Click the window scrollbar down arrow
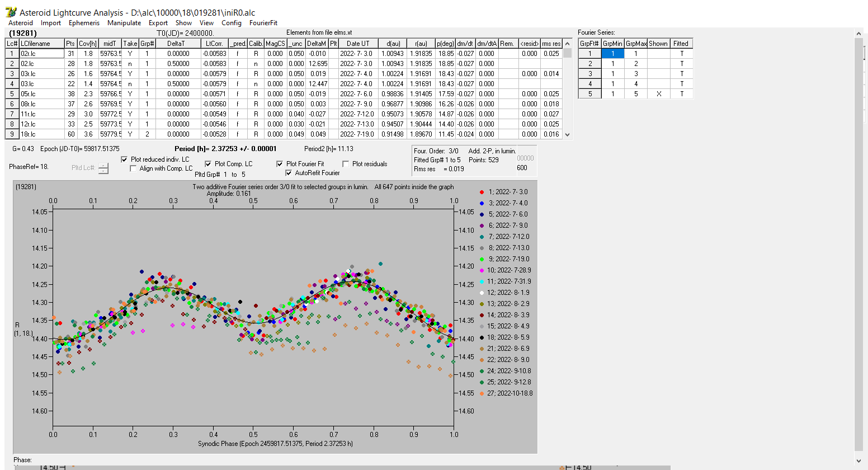The width and height of the screenshot is (868, 470). pyautogui.click(x=858, y=461)
